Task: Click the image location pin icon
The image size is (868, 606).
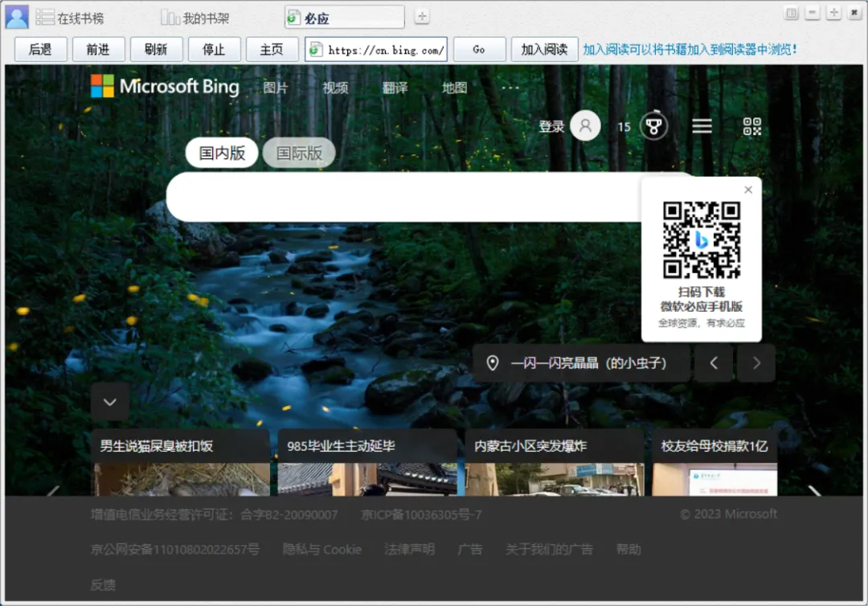Action: click(x=492, y=363)
